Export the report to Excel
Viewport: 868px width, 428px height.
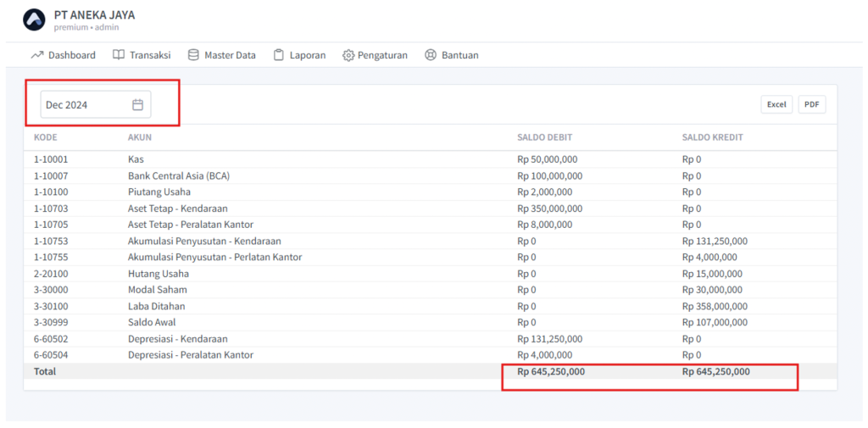tap(776, 104)
